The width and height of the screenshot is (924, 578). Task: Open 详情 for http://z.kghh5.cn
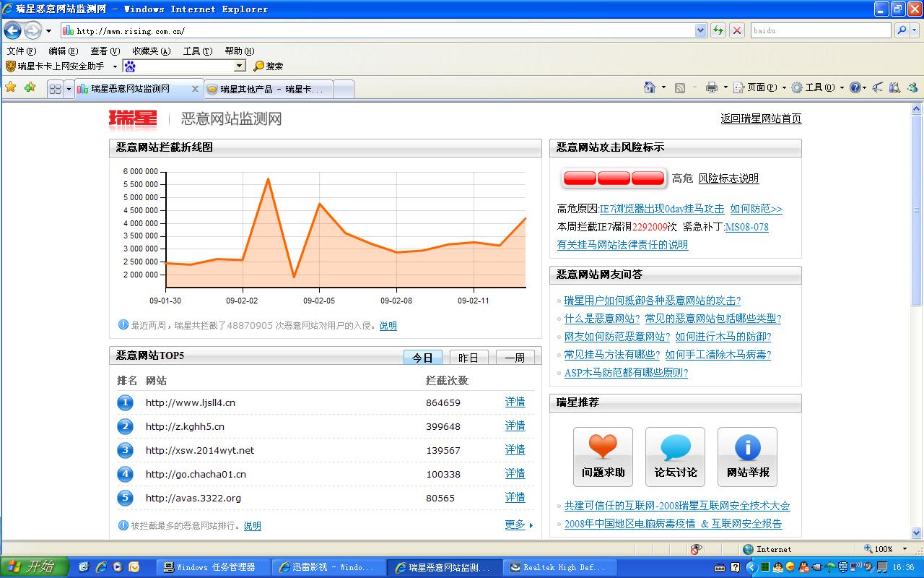point(515,426)
